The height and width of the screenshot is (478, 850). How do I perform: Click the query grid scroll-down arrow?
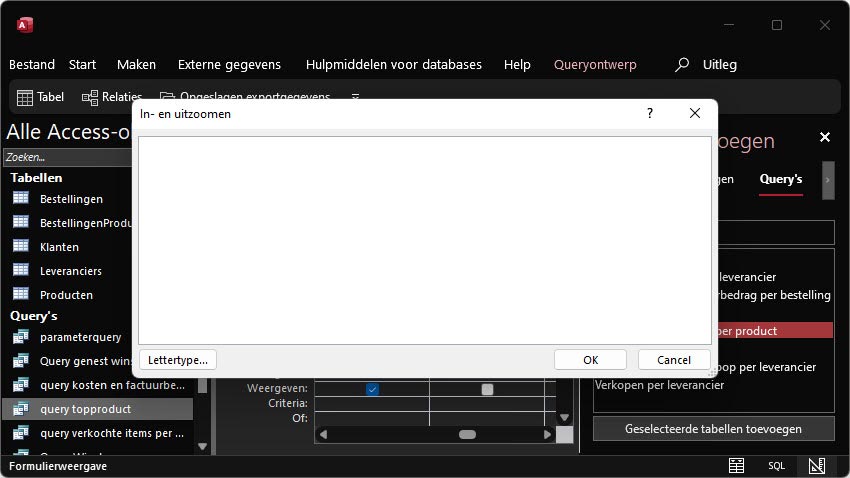click(x=564, y=417)
